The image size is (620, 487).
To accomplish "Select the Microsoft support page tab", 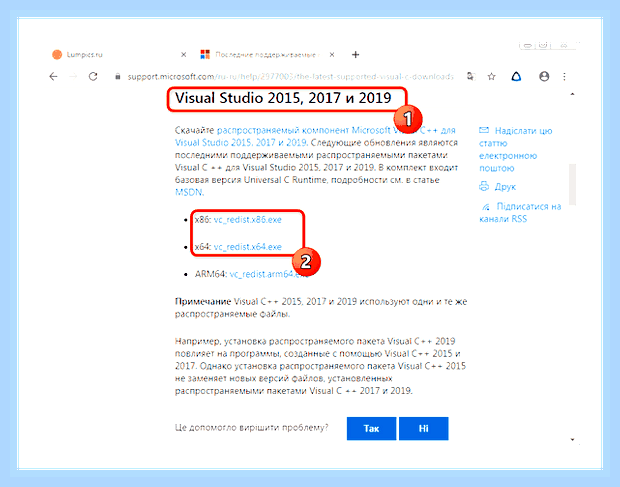I will (x=268, y=55).
